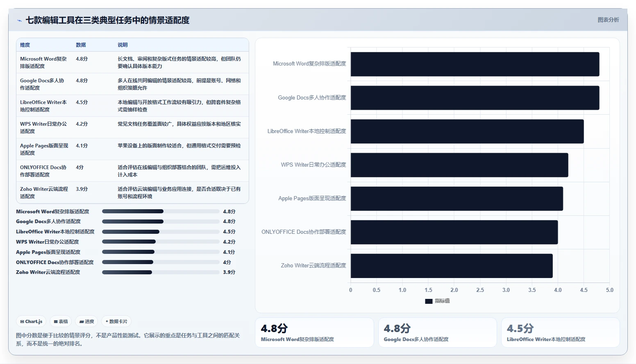636x364 pixels.
Task: Click the Zoho Writer progress bar
Action: pyautogui.click(x=161, y=272)
